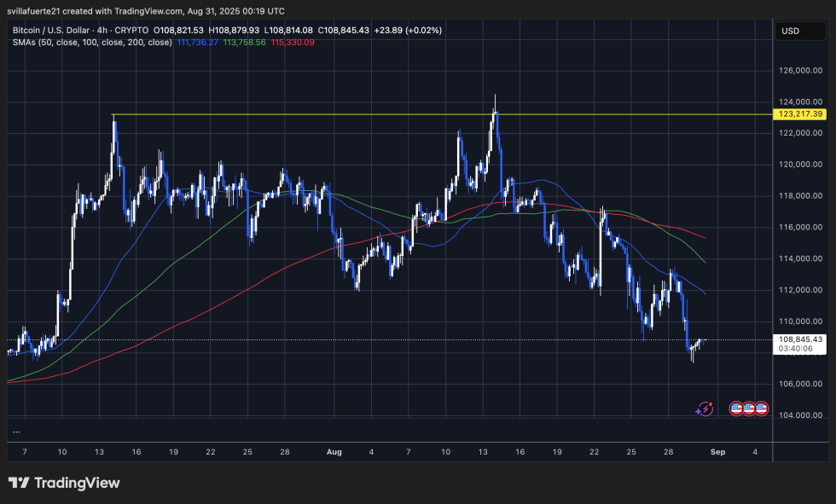The image size is (836, 504).
Task: Click the open value O108,821.53 in the legend
Action: [177, 30]
